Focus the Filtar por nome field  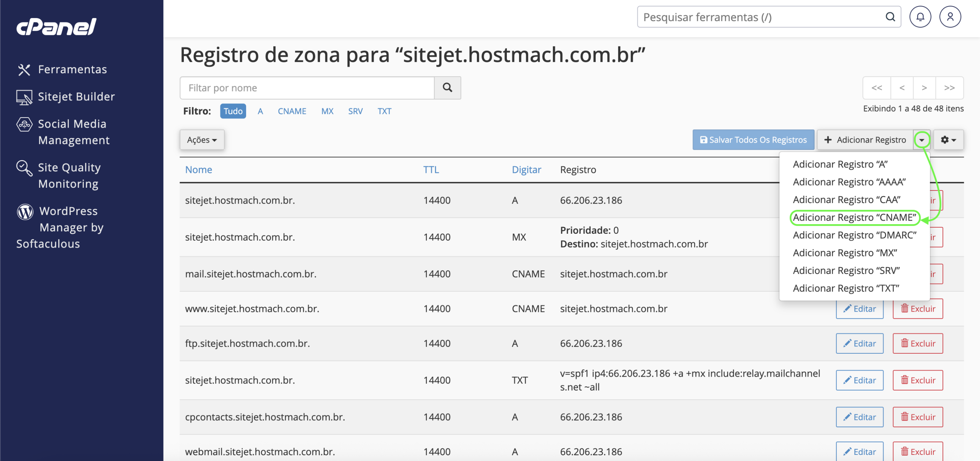pos(307,88)
